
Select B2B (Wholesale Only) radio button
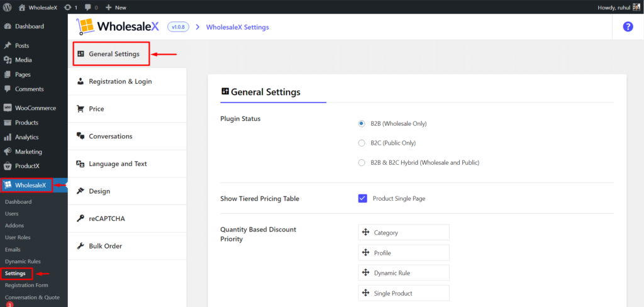point(362,123)
